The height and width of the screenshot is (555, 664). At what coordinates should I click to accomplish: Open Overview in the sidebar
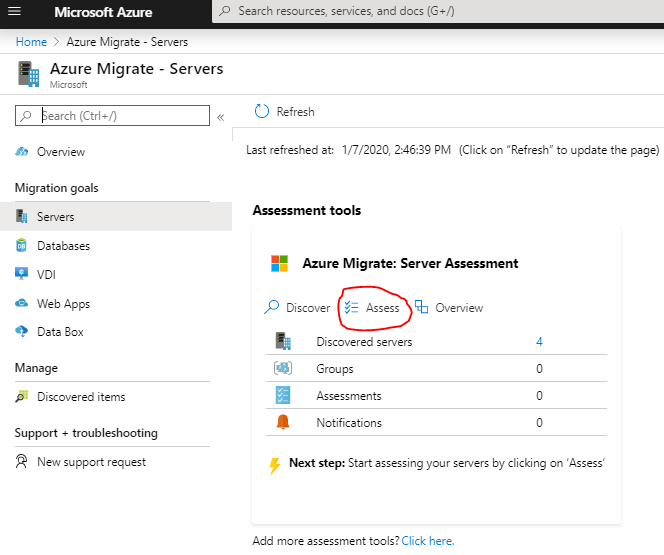coord(61,152)
